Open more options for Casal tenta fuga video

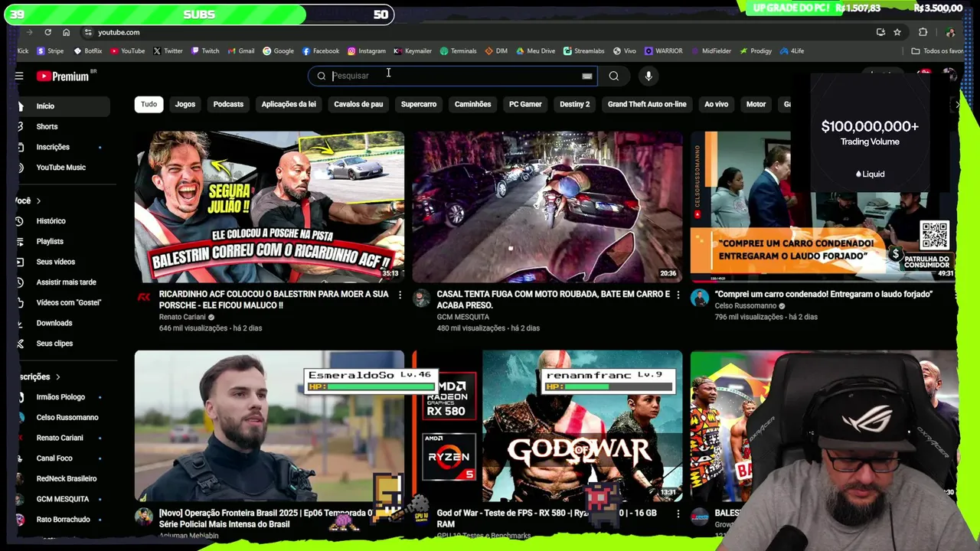pos(678,295)
